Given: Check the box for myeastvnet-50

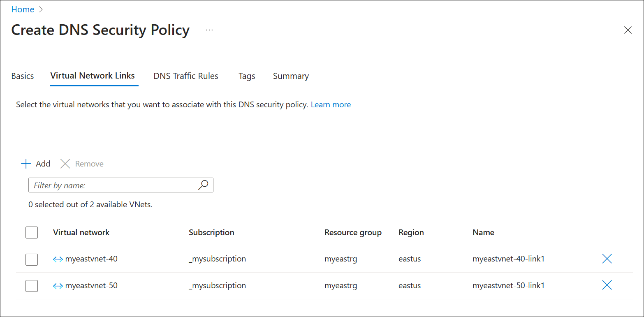Looking at the screenshot, I should point(32,286).
